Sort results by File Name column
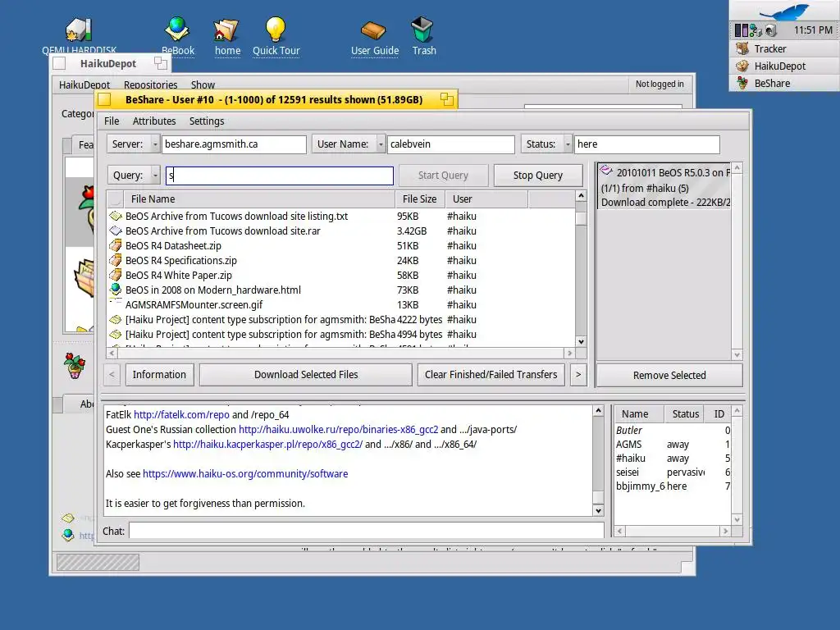The height and width of the screenshot is (630, 840). point(258,199)
